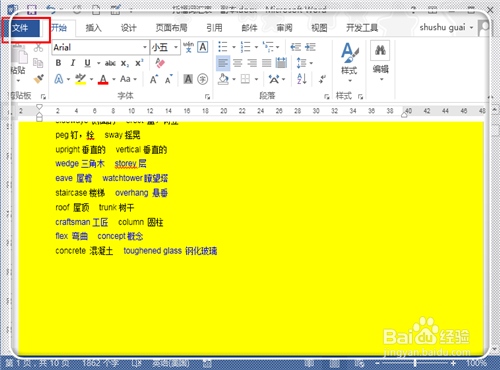The width and height of the screenshot is (500, 370).
Task: Select align right
Action: pyautogui.click(x=252, y=63)
